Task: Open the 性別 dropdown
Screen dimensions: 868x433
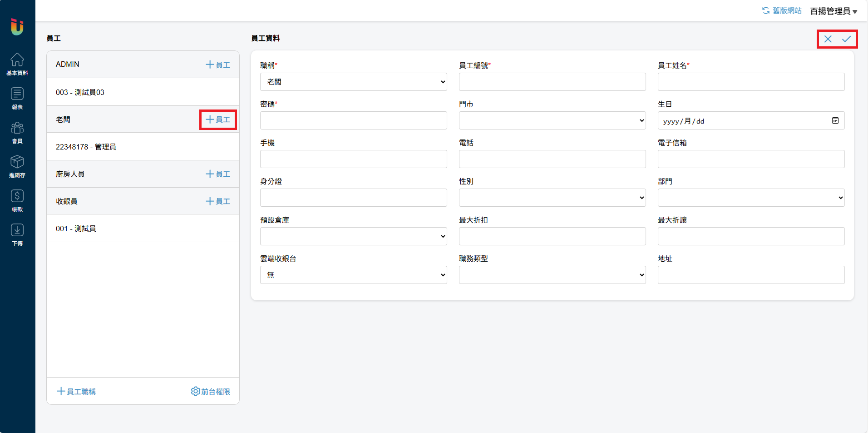Action: coord(552,198)
